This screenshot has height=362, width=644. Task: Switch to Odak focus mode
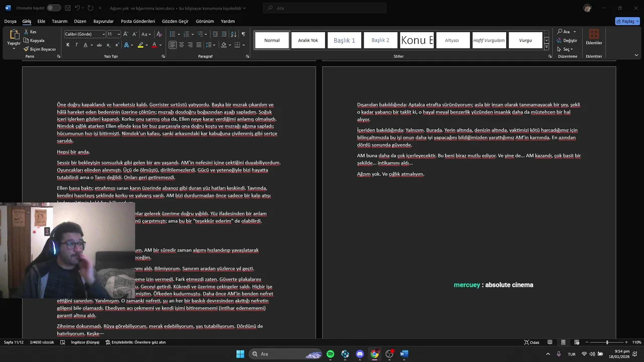(532, 342)
